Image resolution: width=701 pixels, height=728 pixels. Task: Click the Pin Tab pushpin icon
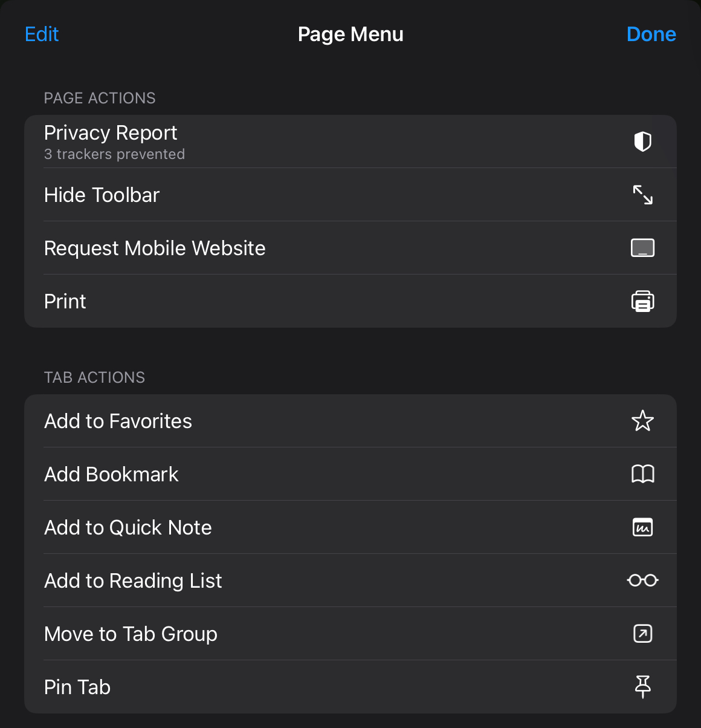click(642, 687)
